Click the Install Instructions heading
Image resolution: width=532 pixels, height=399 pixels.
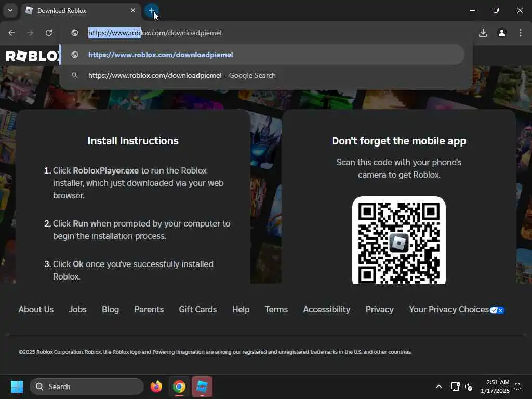[133, 141]
